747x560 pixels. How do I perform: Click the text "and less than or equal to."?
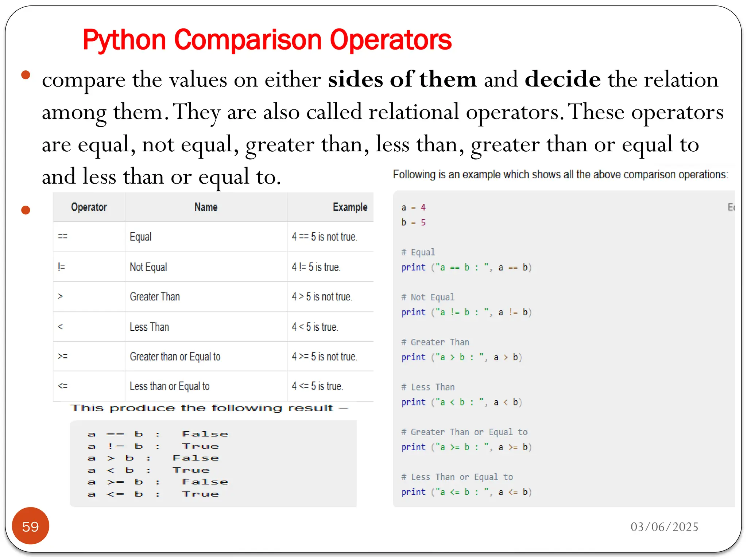pyautogui.click(x=161, y=176)
